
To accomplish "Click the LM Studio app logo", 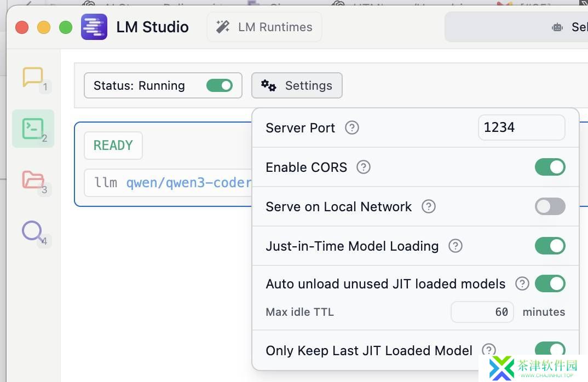I will pyautogui.click(x=94, y=27).
